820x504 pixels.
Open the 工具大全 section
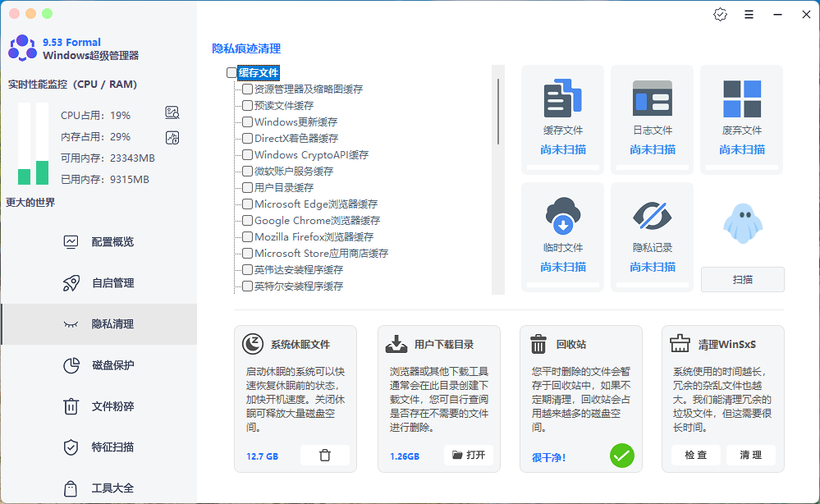click(x=112, y=488)
